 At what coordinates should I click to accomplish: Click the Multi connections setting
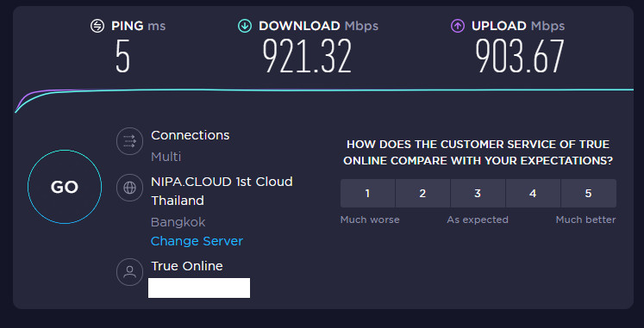166,157
